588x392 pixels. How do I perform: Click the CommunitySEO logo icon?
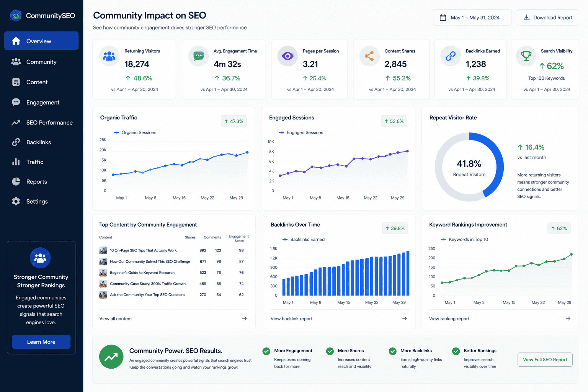(x=16, y=15)
